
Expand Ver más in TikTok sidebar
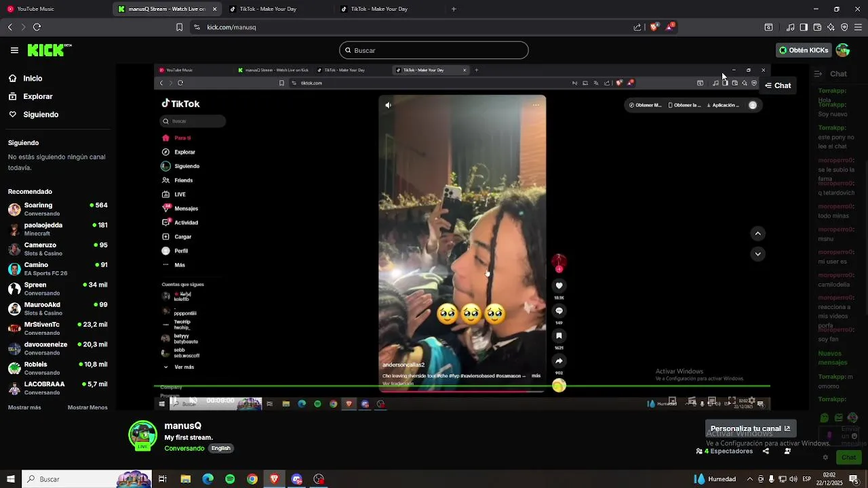179,367
